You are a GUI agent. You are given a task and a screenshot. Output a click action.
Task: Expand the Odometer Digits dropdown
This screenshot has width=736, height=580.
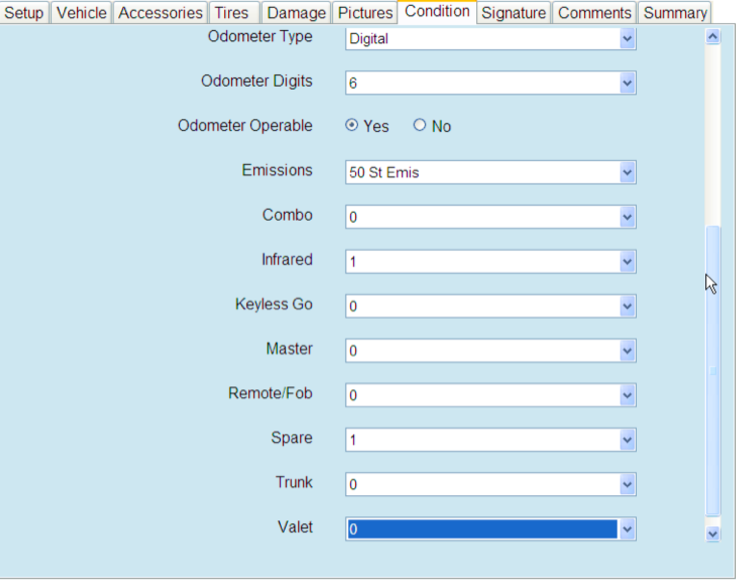(x=627, y=83)
